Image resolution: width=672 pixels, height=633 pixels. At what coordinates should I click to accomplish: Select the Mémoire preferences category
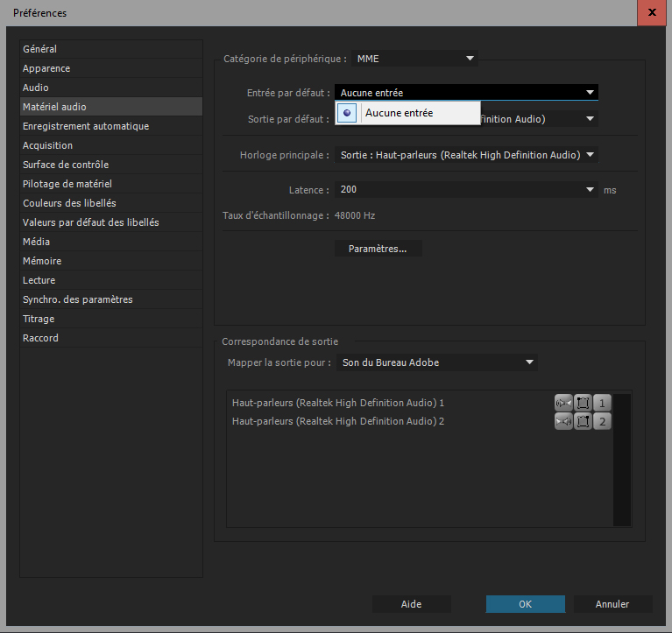(42, 261)
